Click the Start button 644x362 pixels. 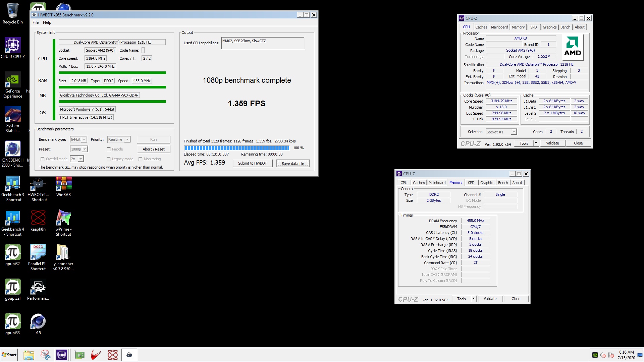9,355
